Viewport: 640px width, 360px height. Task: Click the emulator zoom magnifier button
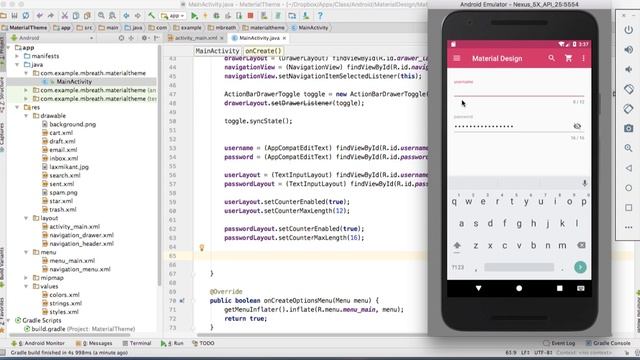(x=629, y=148)
